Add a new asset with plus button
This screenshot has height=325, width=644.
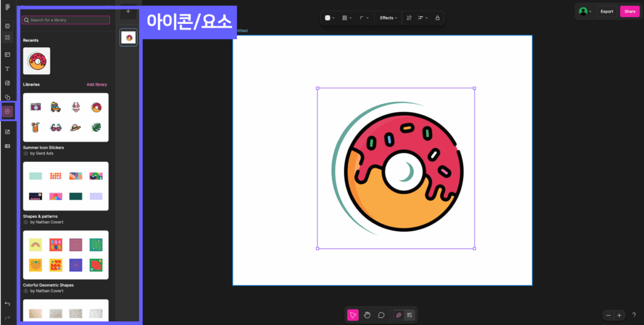(128, 11)
